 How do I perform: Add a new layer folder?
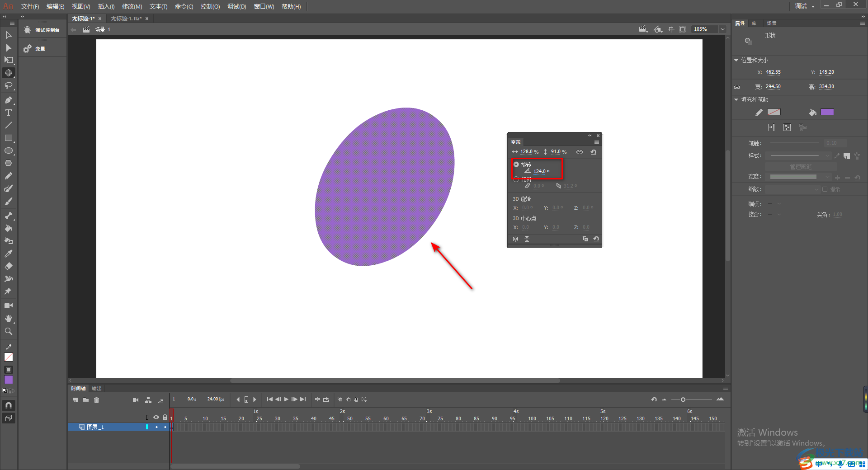pos(86,400)
